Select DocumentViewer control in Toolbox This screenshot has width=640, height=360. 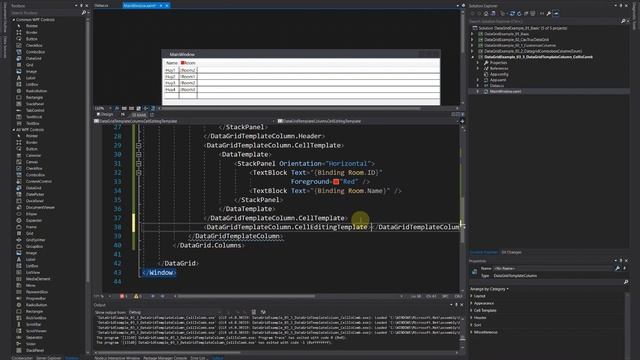[40, 207]
